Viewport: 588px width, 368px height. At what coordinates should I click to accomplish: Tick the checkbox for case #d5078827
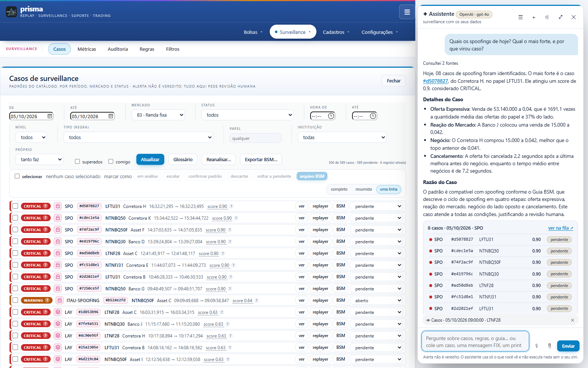[x=15, y=206]
